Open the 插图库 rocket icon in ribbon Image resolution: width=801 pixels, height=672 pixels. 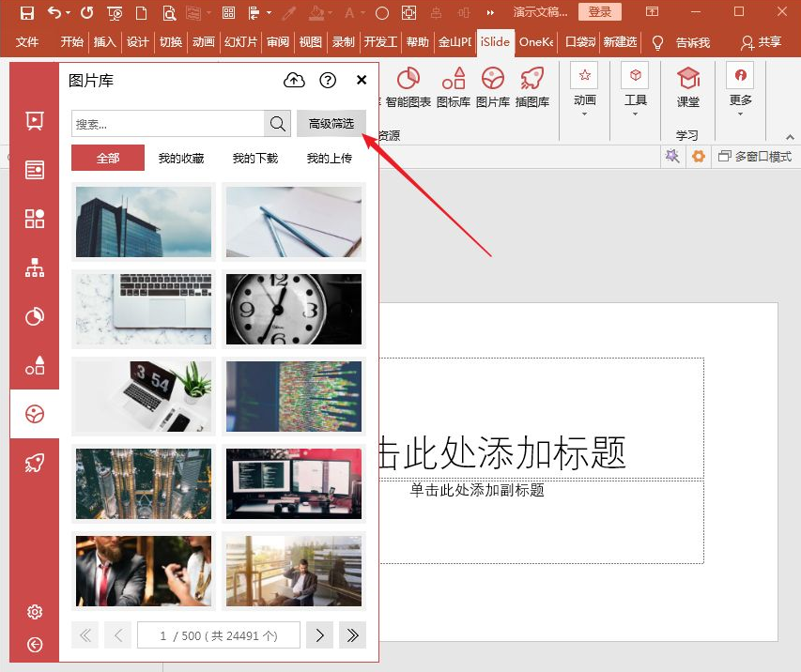[532, 87]
